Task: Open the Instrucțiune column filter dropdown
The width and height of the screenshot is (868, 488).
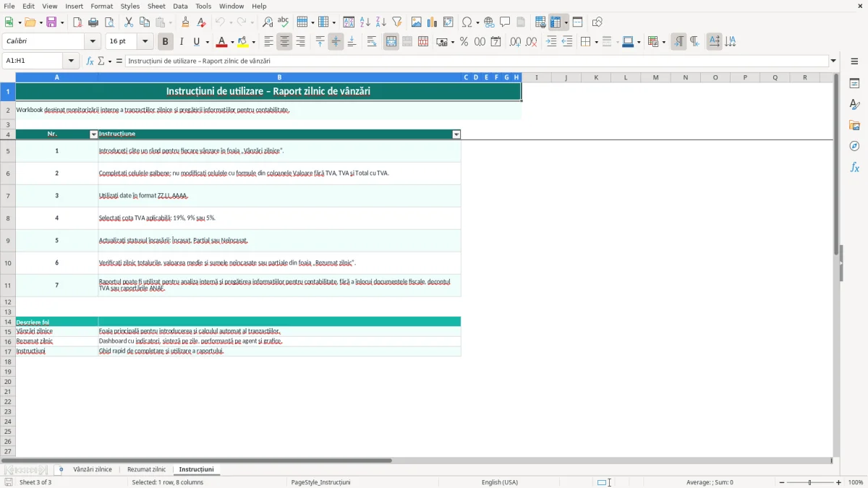Action: [x=456, y=134]
